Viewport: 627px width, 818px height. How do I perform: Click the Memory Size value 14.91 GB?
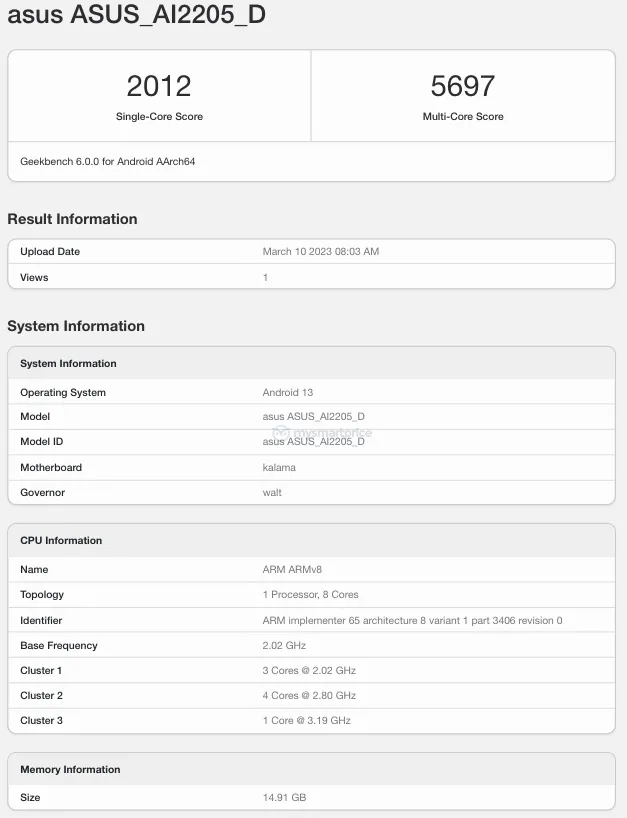284,798
